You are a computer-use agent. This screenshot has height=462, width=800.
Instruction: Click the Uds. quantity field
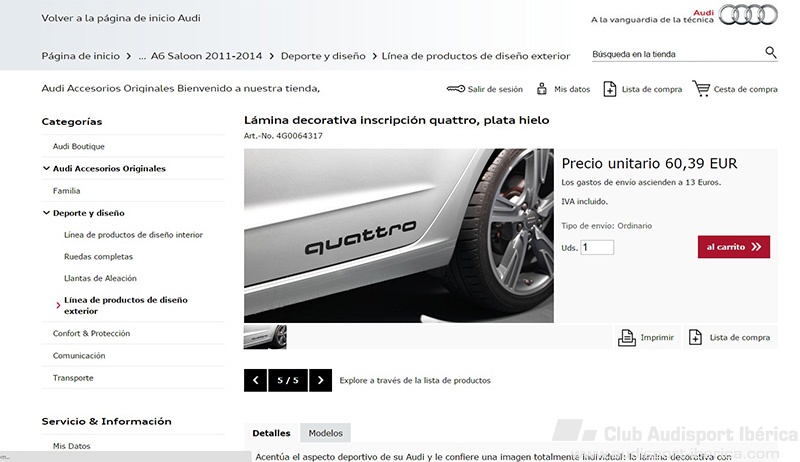(x=597, y=247)
